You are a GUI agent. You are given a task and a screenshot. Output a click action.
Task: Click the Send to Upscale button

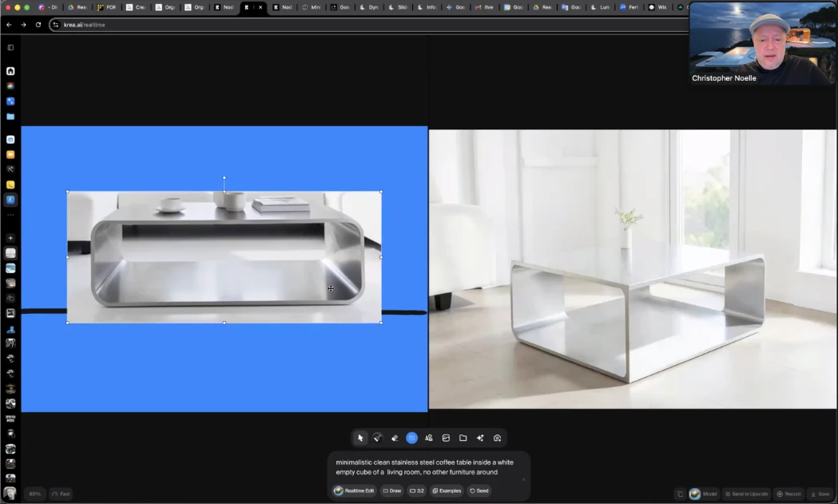click(746, 494)
